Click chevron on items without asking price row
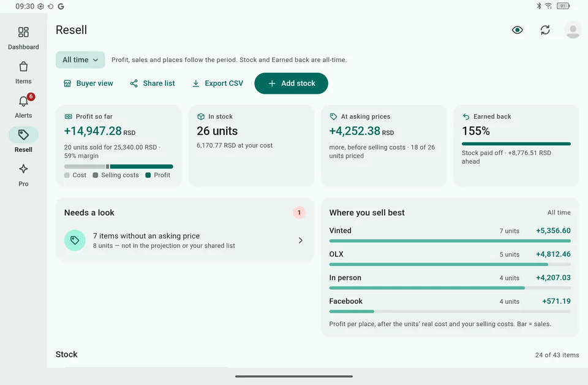This screenshot has width=588, height=385. tap(300, 240)
